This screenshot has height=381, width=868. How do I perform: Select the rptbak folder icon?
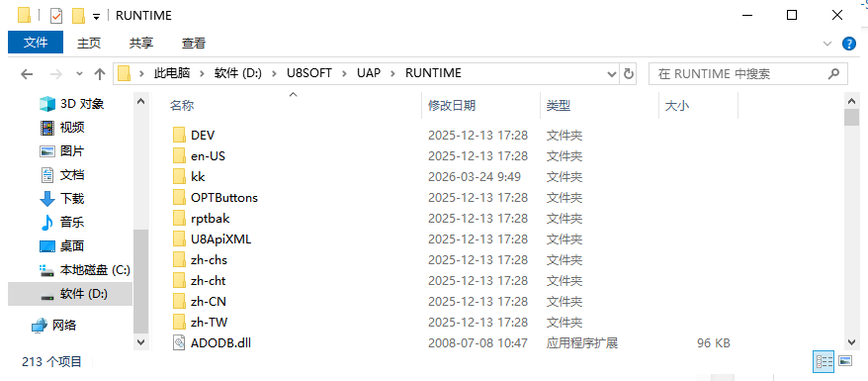(179, 218)
